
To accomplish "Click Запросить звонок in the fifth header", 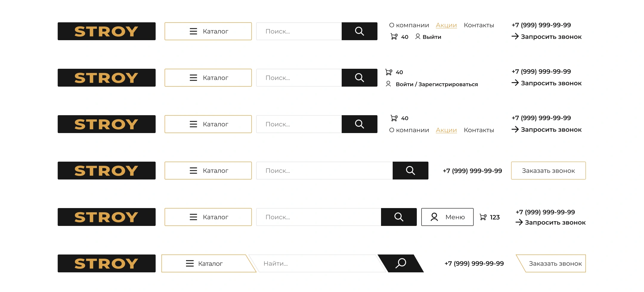I will 555,223.
